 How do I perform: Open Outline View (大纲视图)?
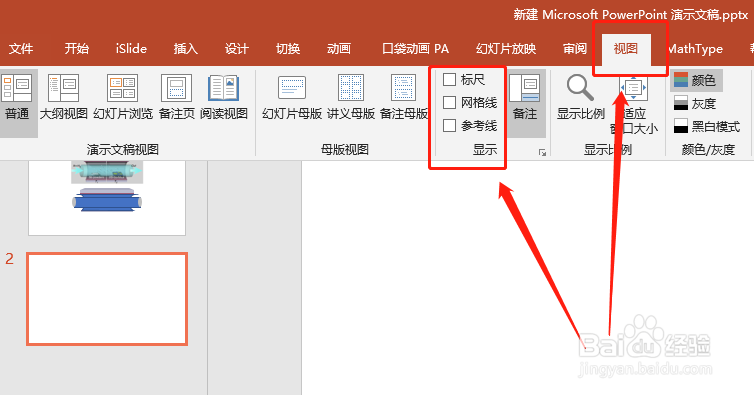pos(63,98)
